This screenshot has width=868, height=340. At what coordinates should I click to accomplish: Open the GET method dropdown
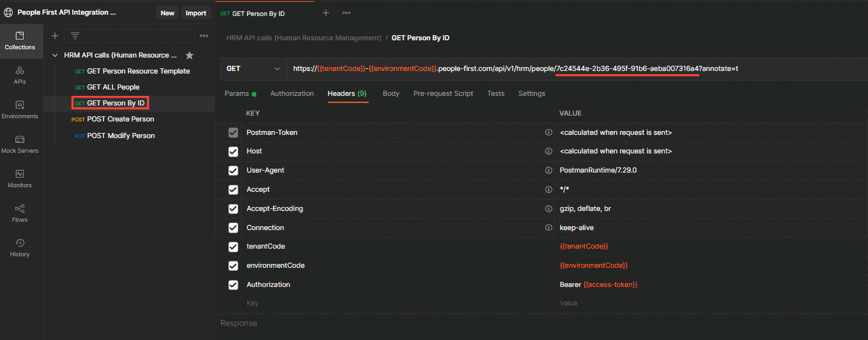(x=254, y=68)
